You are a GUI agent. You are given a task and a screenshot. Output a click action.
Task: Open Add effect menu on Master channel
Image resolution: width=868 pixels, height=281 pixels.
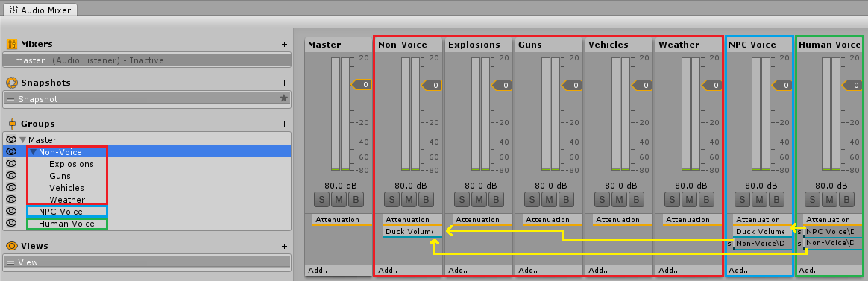click(338, 271)
